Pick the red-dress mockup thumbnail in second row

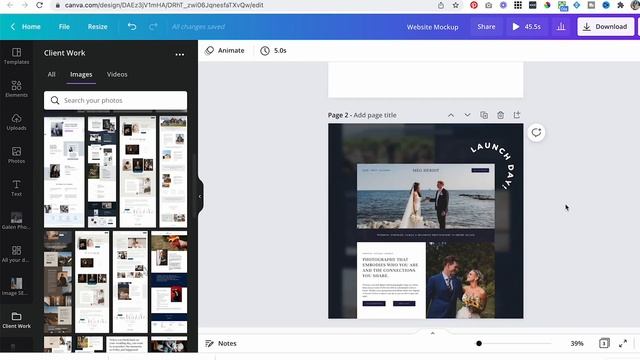pos(169,282)
